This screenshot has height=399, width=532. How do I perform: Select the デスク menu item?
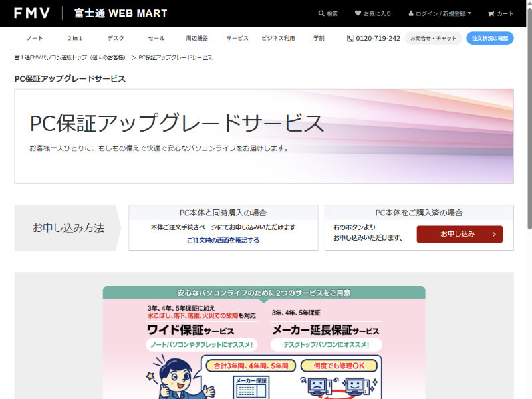[116, 38]
